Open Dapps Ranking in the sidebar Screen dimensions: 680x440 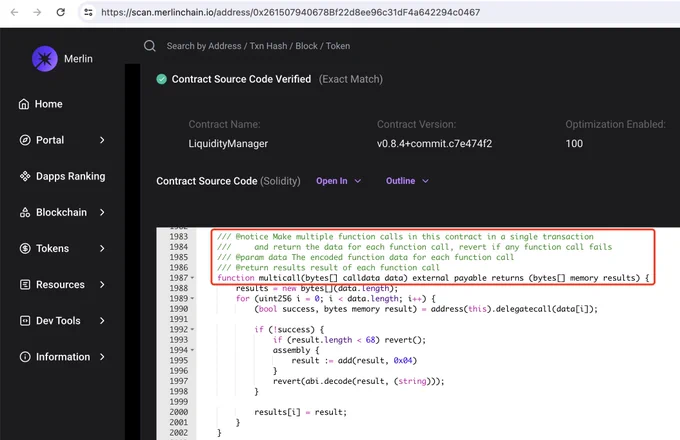coord(70,176)
